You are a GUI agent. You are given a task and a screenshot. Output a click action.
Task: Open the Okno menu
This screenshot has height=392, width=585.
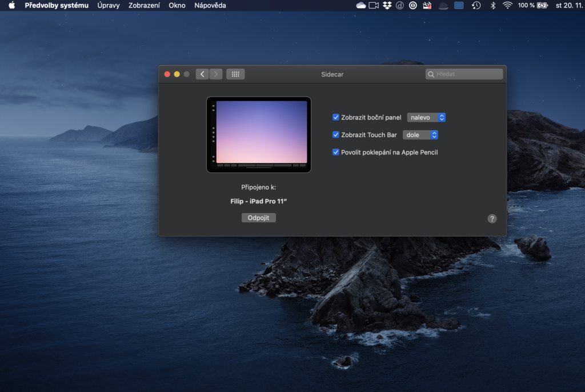(x=177, y=5)
